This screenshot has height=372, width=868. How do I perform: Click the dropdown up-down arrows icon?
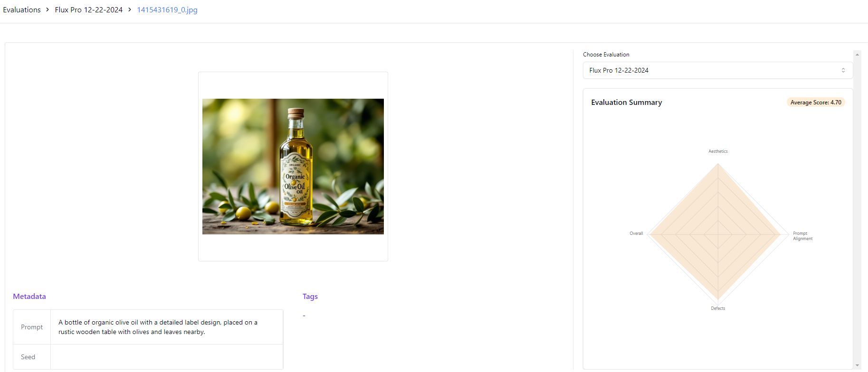tap(843, 70)
